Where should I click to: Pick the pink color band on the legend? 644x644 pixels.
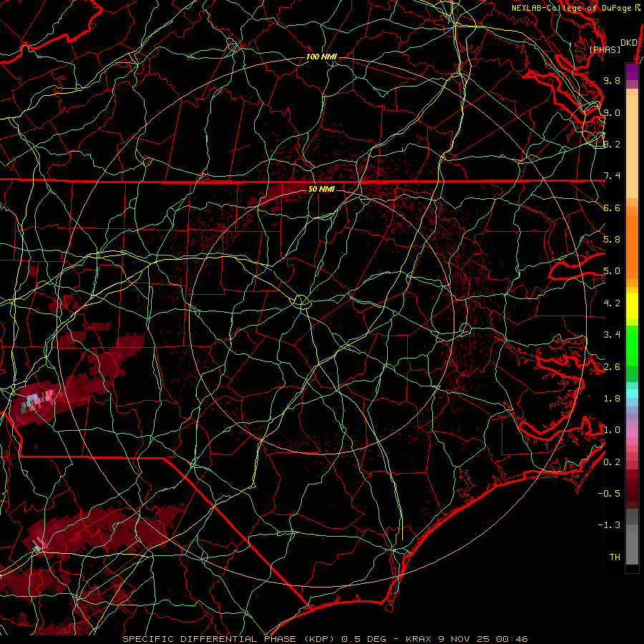coord(632,434)
